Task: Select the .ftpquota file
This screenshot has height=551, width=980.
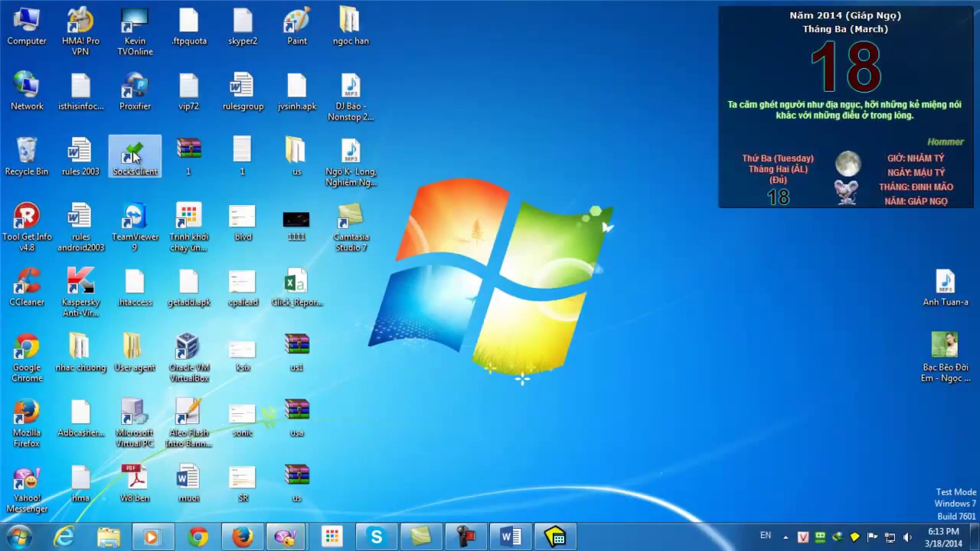Action: click(188, 27)
